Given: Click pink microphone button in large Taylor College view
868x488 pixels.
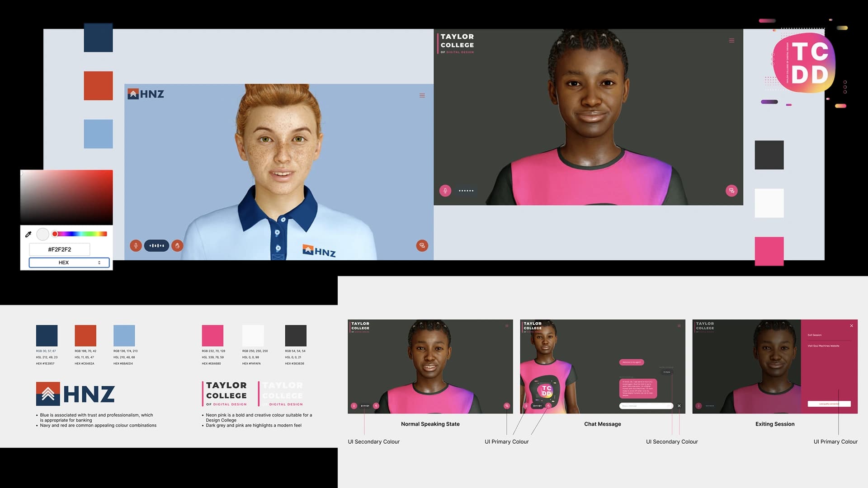Looking at the screenshot, I should [x=445, y=191].
